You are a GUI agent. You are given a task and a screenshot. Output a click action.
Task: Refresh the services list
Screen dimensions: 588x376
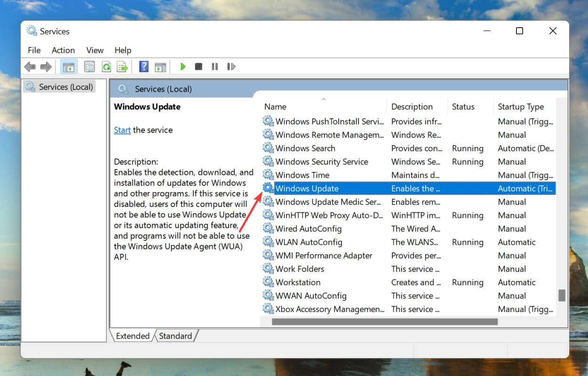[x=106, y=66]
